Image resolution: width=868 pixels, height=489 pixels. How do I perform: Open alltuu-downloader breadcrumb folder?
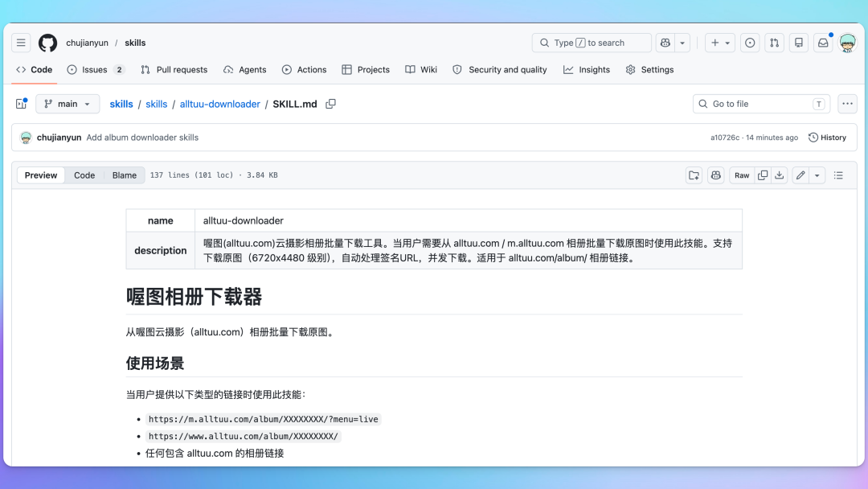point(219,104)
